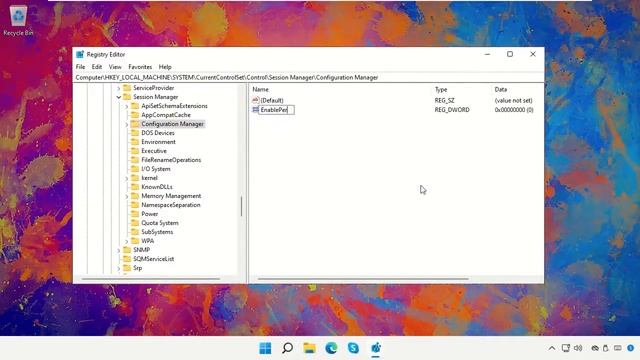Click the registry path address bar
This screenshot has width=640, height=360.
308,78
